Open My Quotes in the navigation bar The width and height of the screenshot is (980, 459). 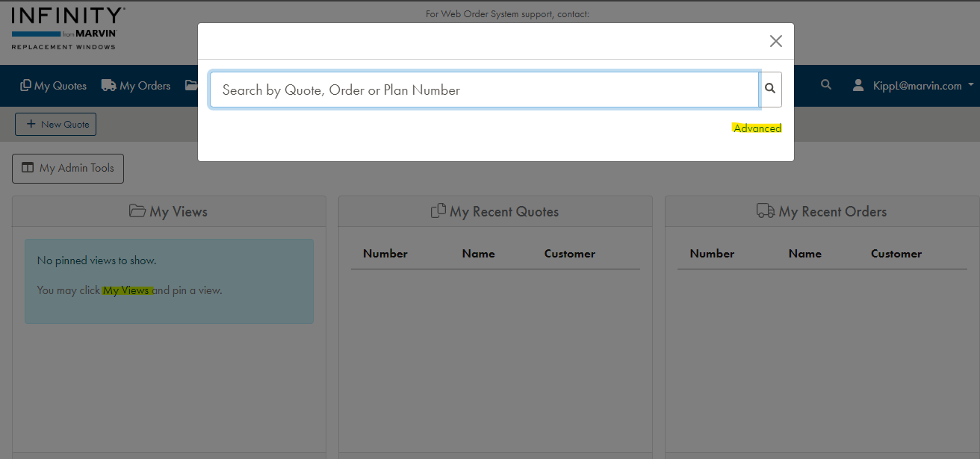[53, 86]
